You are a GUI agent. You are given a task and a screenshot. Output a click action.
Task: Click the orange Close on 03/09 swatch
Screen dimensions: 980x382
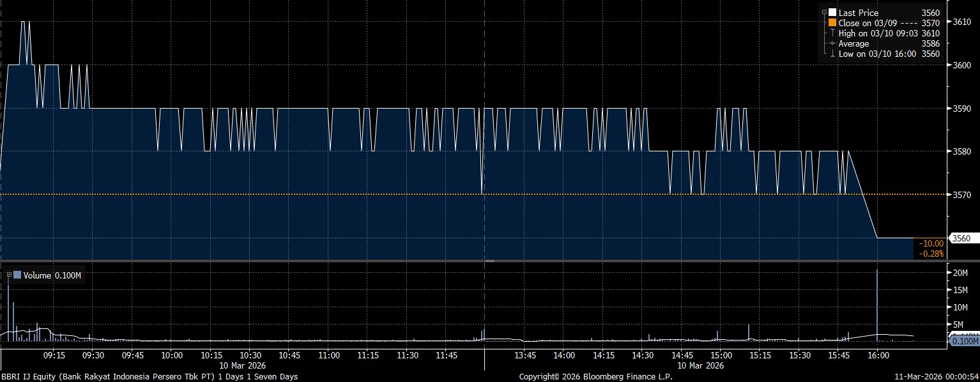[832, 23]
